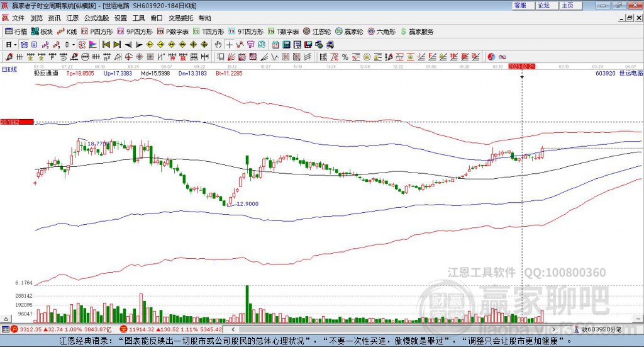Open the 资讯 menu

tap(54, 18)
